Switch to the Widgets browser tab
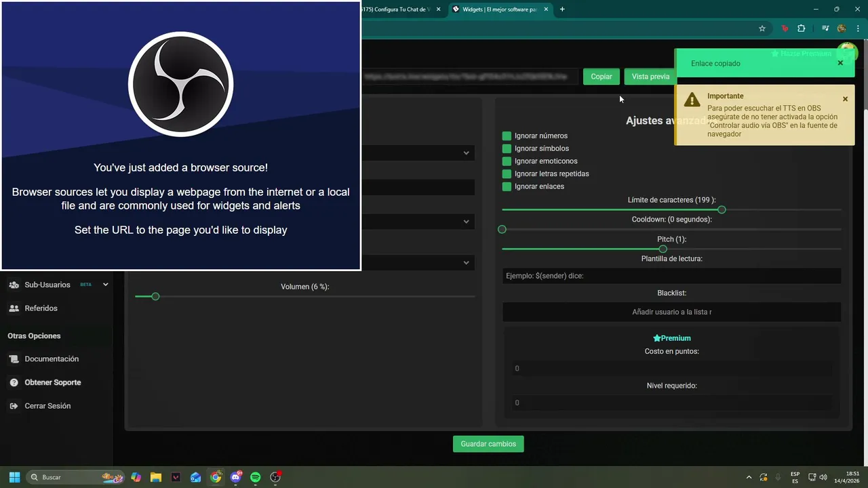The height and width of the screenshot is (488, 868). click(x=500, y=9)
